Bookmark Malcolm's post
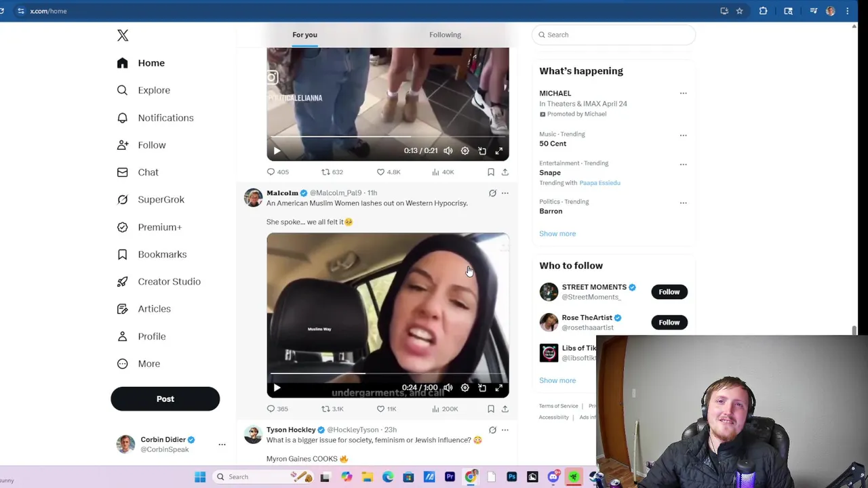 pyautogui.click(x=491, y=409)
